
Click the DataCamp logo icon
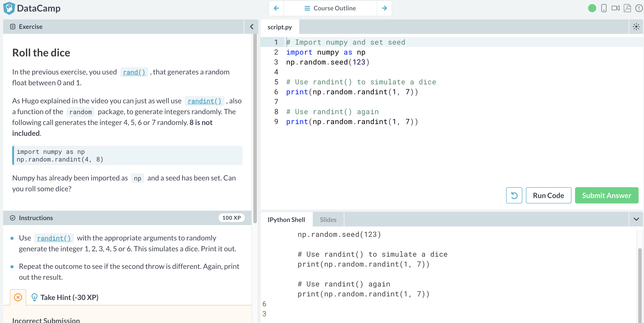click(x=9, y=8)
